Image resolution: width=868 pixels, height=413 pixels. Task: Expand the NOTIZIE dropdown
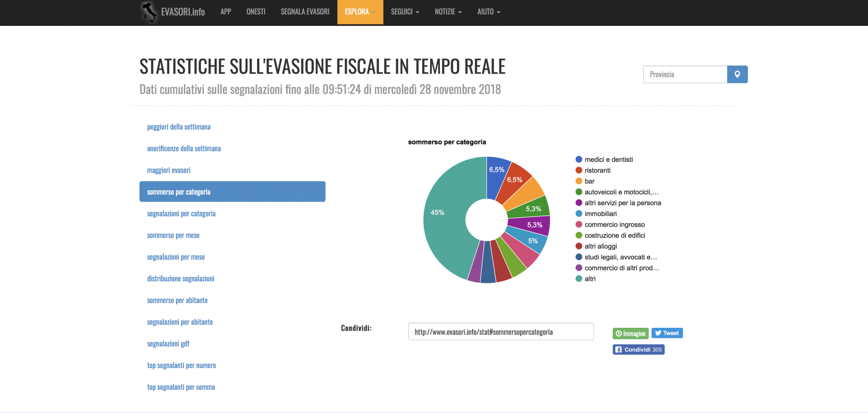448,12
